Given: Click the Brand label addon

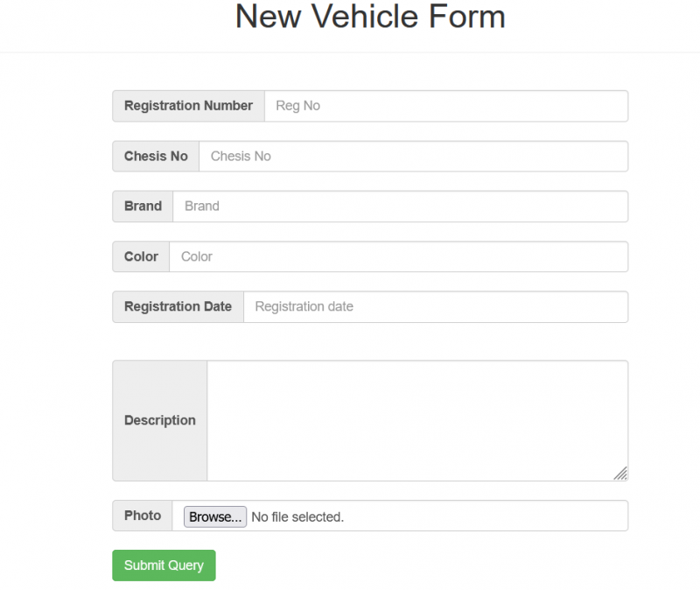Looking at the screenshot, I should 143,207.
